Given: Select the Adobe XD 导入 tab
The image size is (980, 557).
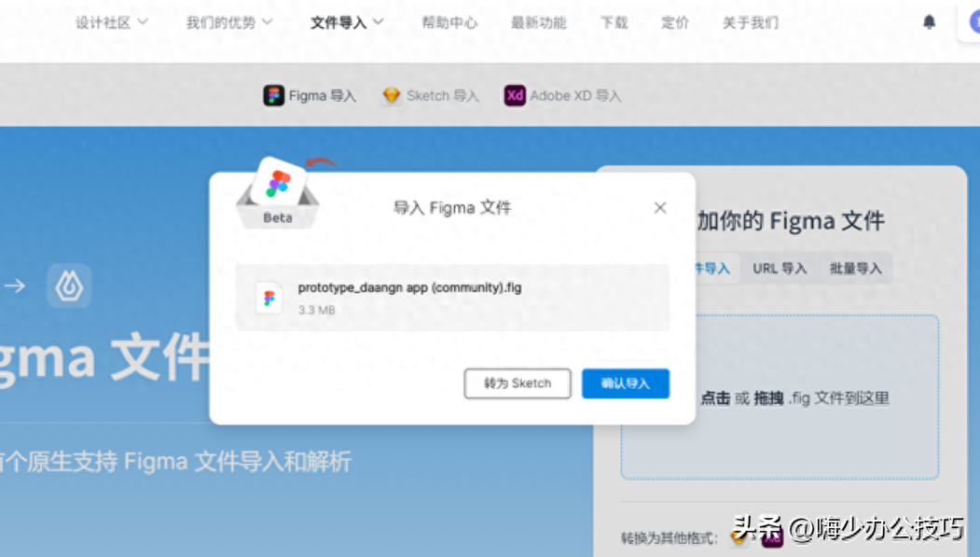Looking at the screenshot, I should 562,96.
